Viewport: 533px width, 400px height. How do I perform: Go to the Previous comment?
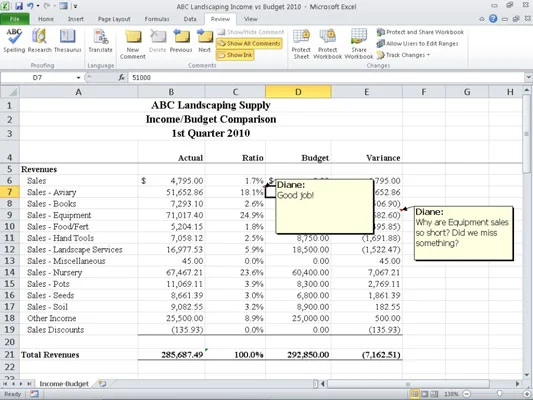point(181,41)
